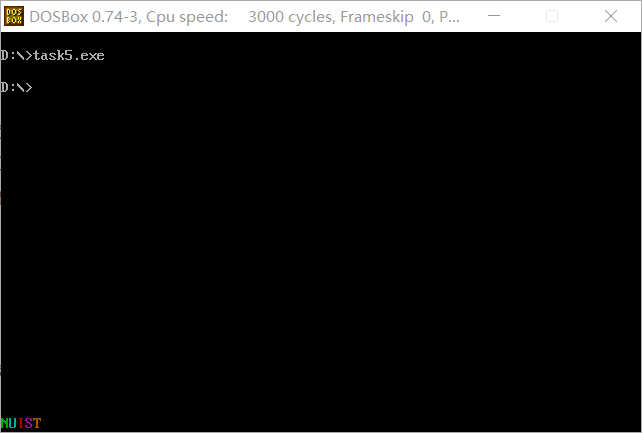Viewport: 642px width, 433px height.
Task: Click the red I letter
Action: click(x=20, y=423)
